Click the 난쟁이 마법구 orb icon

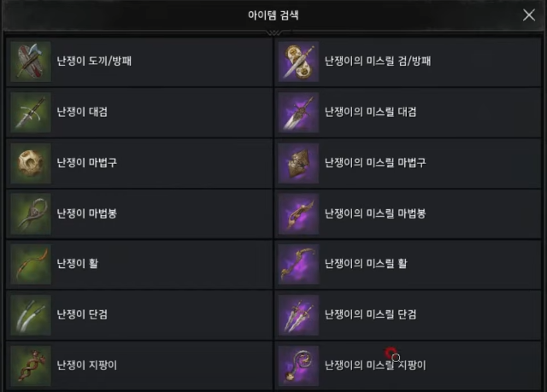[31, 163]
